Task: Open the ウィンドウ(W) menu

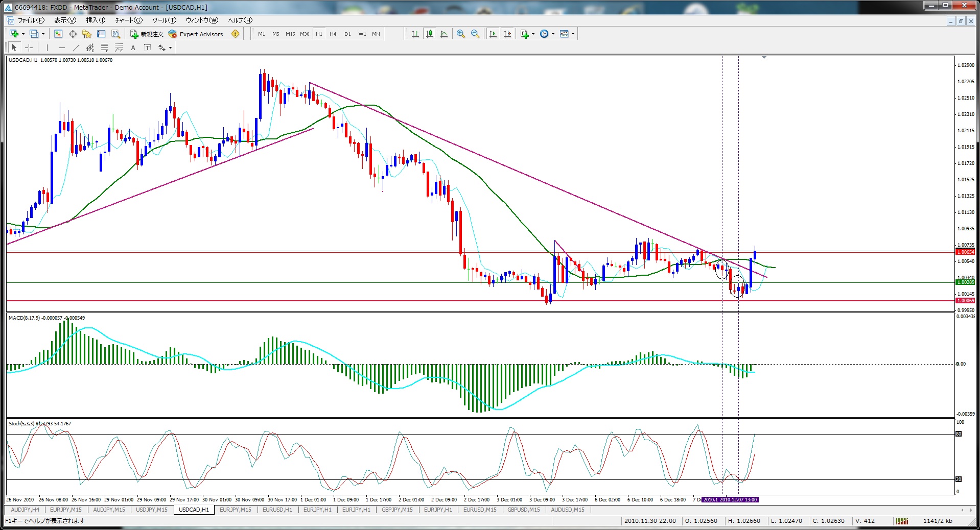Action: point(202,20)
